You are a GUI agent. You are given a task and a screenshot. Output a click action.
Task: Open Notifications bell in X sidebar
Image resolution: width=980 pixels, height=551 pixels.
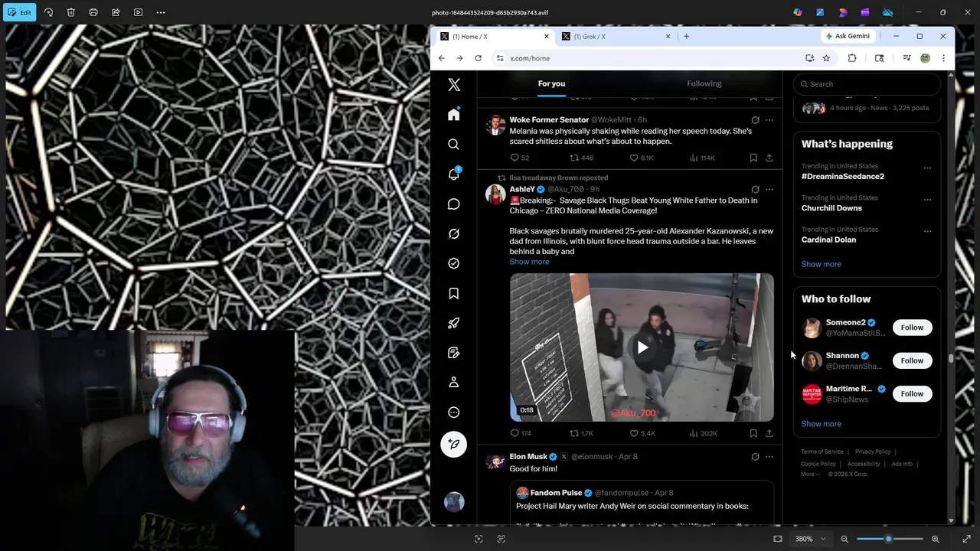(x=454, y=174)
